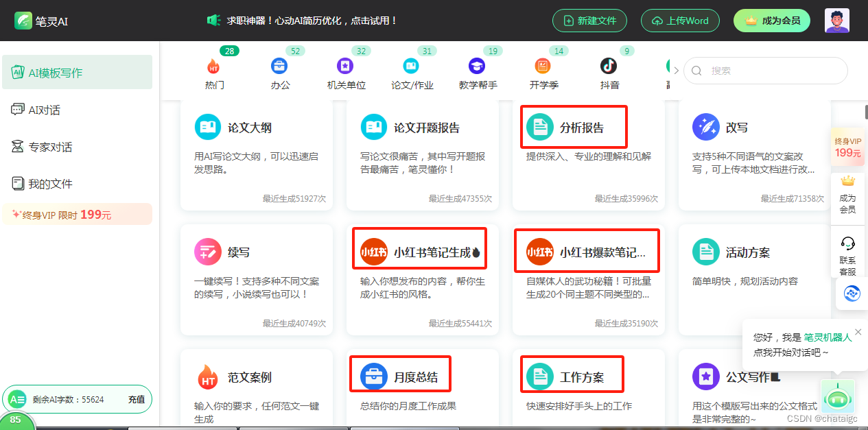Viewport: 868px width, 430px height.
Task: Click the 联系客服 headset icon
Action: pyautogui.click(x=847, y=243)
